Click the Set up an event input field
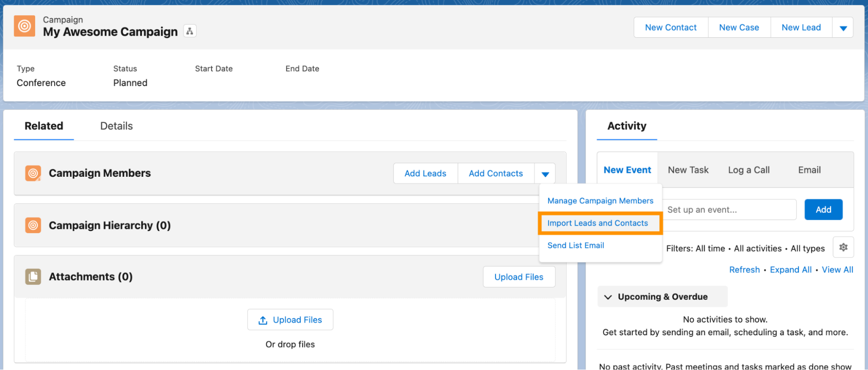This screenshot has height=370, width=868. 729,210
